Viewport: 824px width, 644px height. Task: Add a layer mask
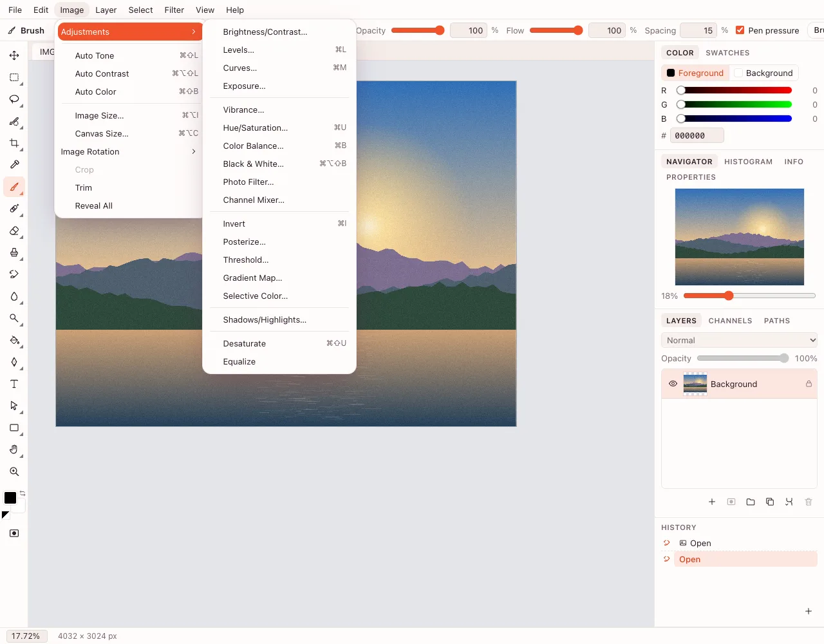point(731,502)
